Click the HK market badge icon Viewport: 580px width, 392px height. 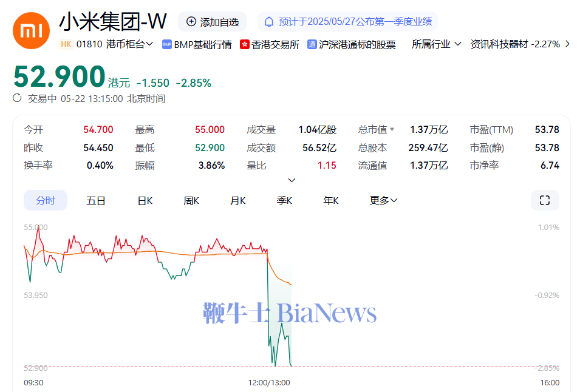coord(66,44)
